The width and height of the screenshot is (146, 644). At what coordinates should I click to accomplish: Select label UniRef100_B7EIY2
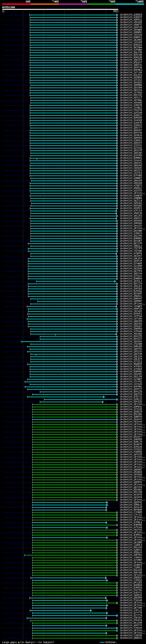[131, 397]
